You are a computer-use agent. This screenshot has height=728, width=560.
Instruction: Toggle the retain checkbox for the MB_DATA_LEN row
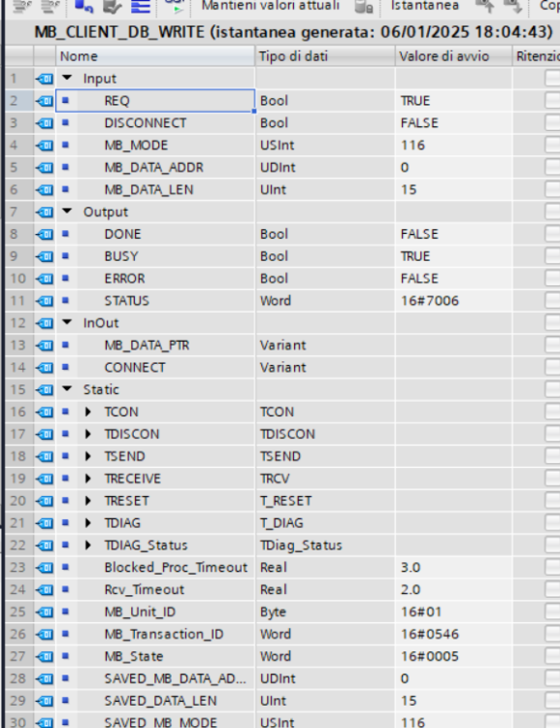(552, 190)
